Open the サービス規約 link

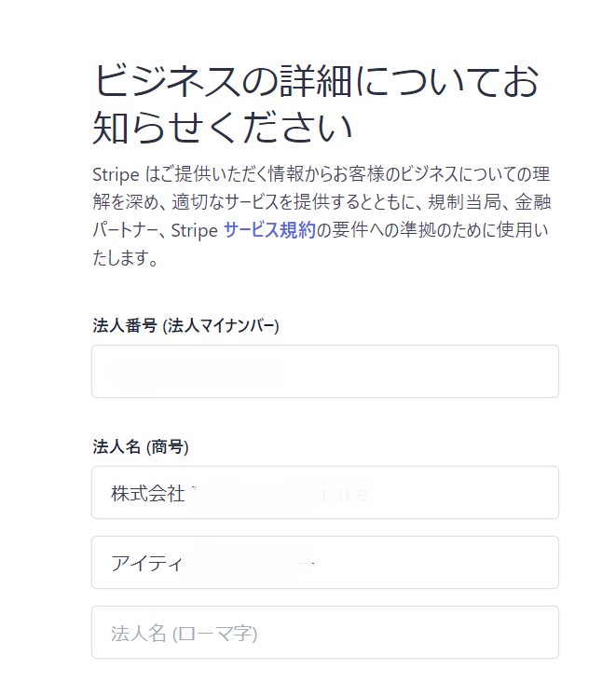point(268,231)
